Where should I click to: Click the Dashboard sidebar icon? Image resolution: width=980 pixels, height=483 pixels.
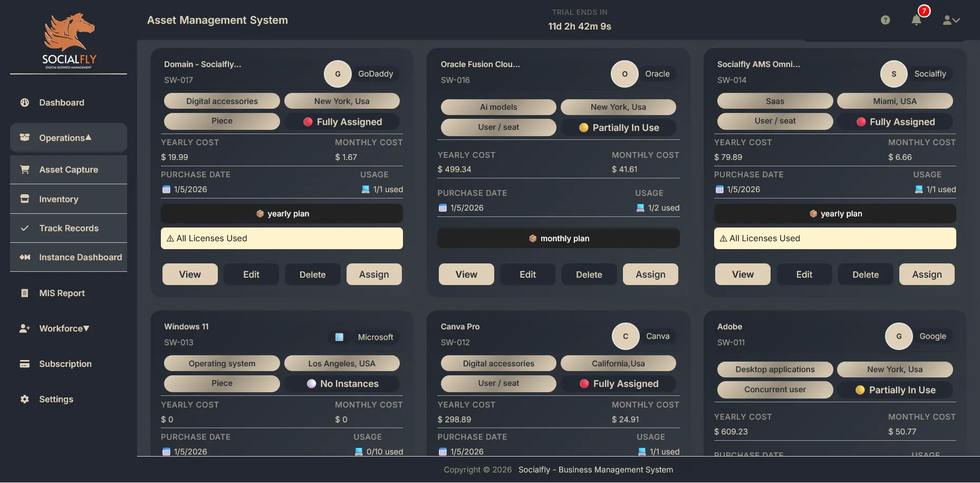(x=25, y=102)
